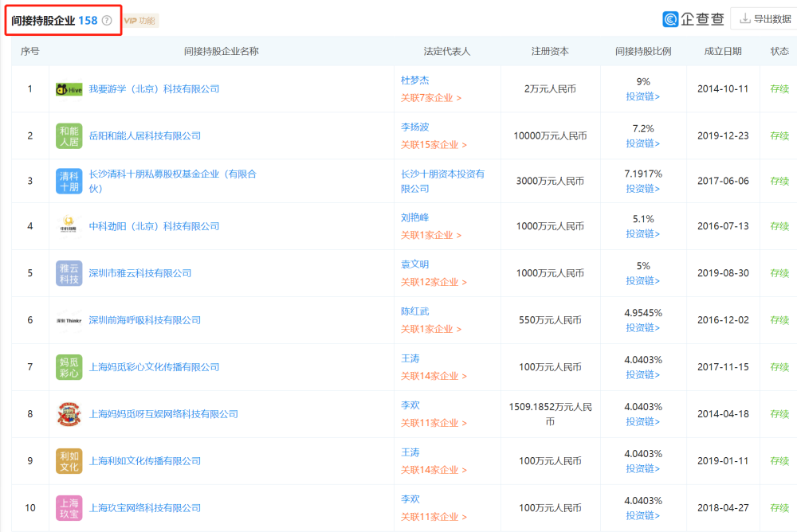Click the 成立日期 column header

(x=723, y=51)
